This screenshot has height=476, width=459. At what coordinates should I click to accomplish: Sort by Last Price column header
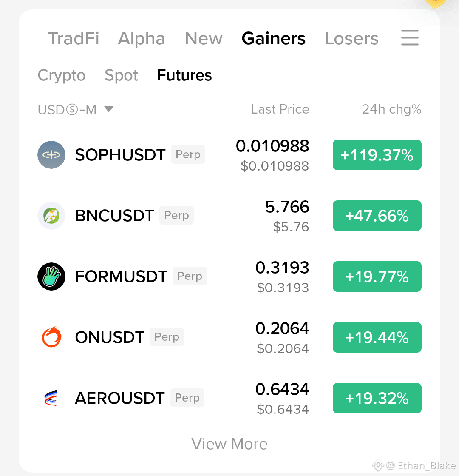[x=280, y=109]
